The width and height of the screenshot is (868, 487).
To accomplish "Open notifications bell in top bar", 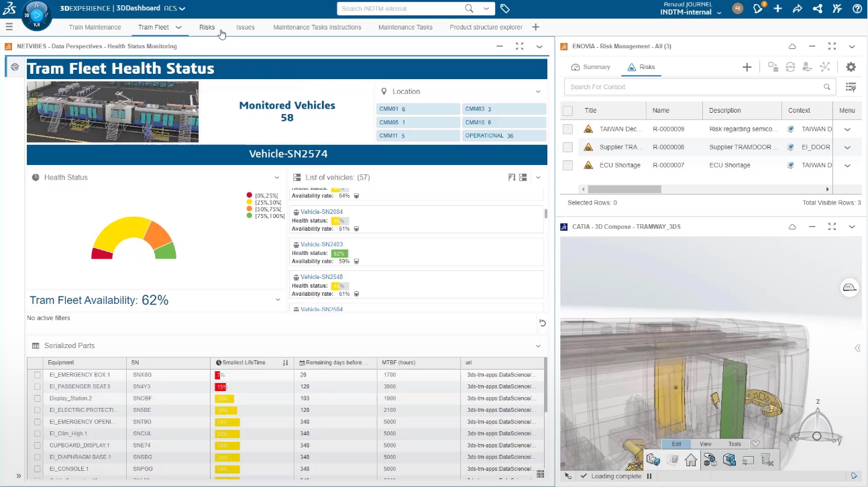I will pos(759,9).
